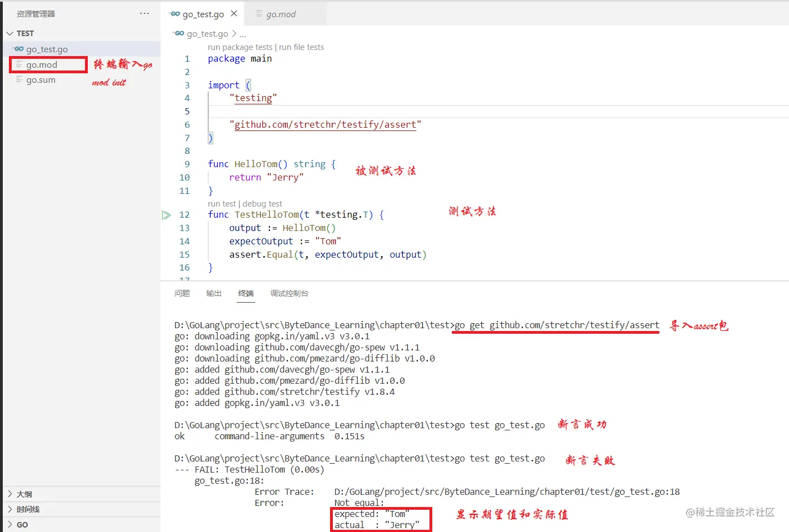Click 'added github.com/stretchr/testify v1.8.4' line
Viewport: 789px width, 532px height.
(284, 392)
